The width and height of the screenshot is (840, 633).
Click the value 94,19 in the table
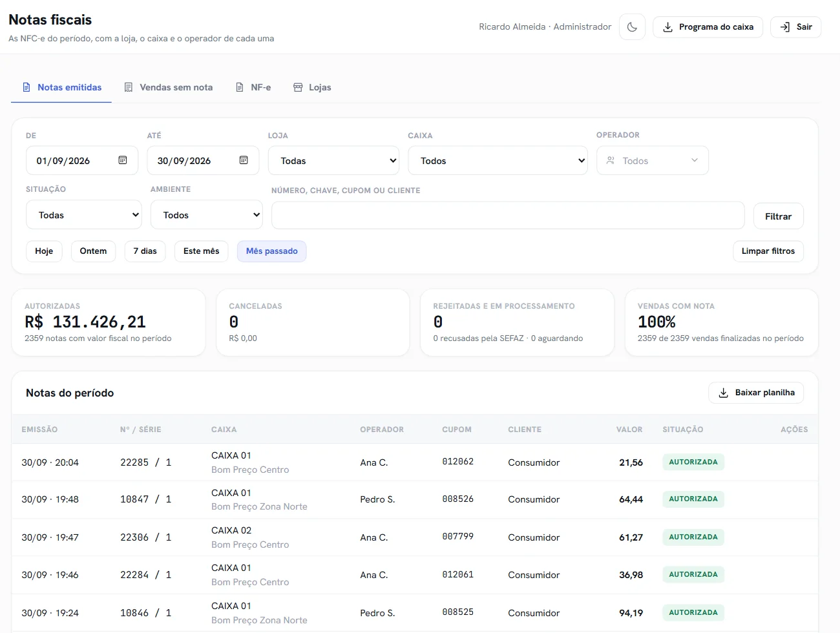click(631, 613)
